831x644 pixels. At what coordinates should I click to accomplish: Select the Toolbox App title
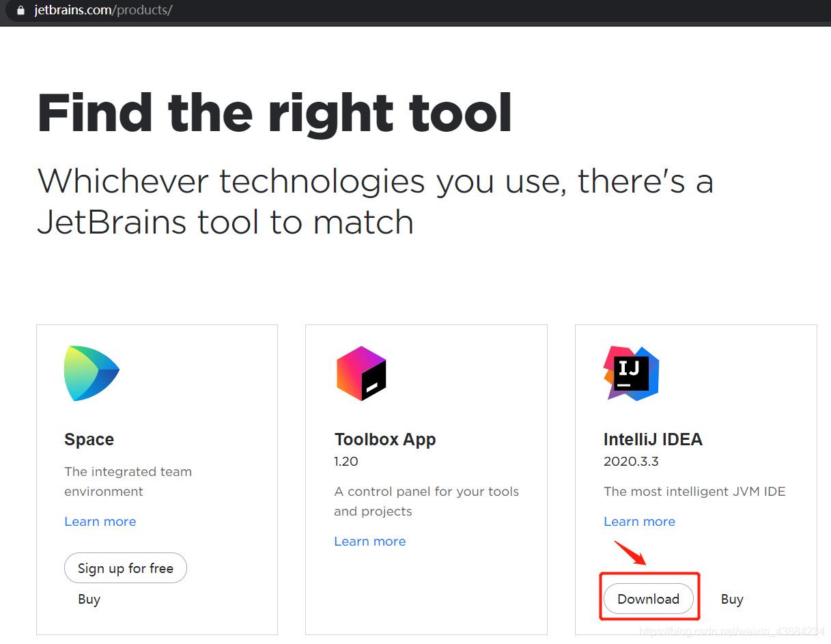click(384, 439)
